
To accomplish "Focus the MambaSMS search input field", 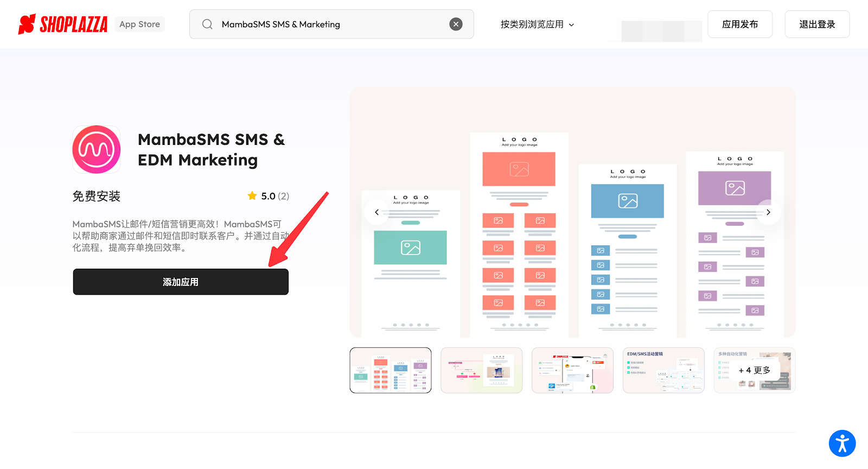I will (x=331, y=24).
